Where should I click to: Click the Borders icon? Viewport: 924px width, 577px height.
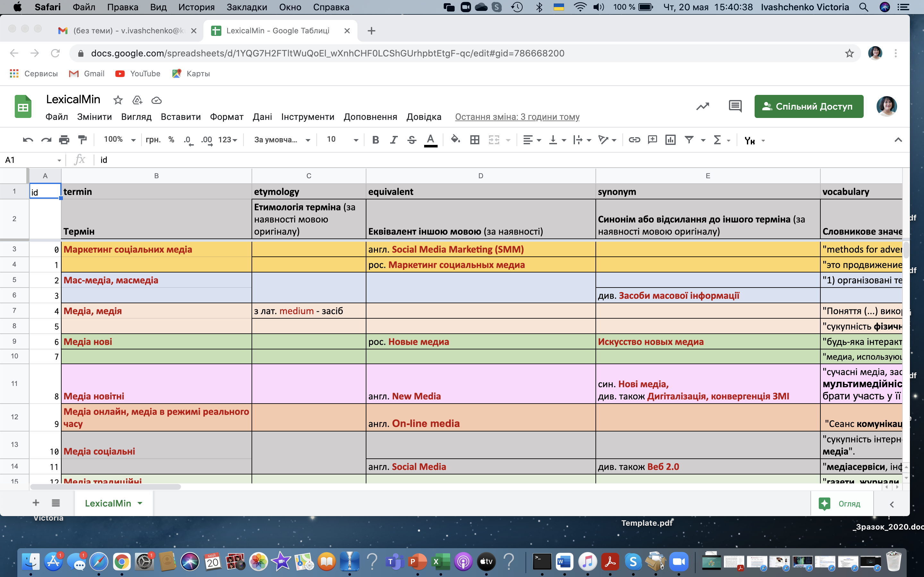(475, 140)
